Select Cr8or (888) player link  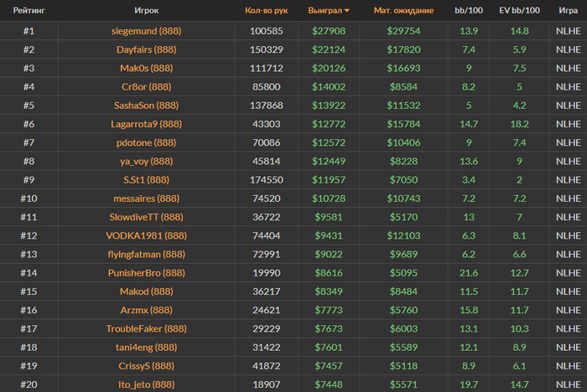[147, 87]
